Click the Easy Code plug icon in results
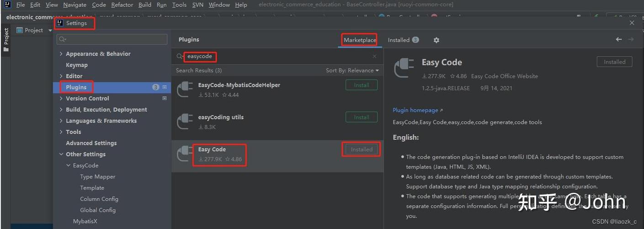Viewport: 644px width, 229px height. [x=185, y=154]
